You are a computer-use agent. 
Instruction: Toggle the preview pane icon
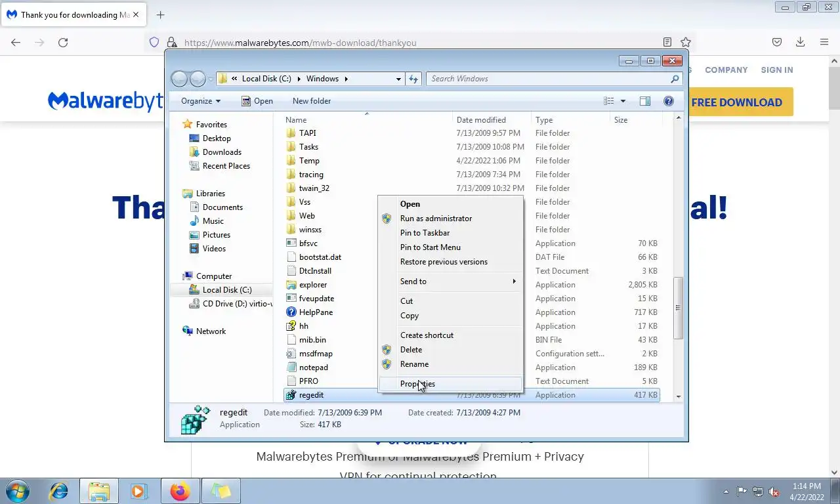(x=645, y=101)
